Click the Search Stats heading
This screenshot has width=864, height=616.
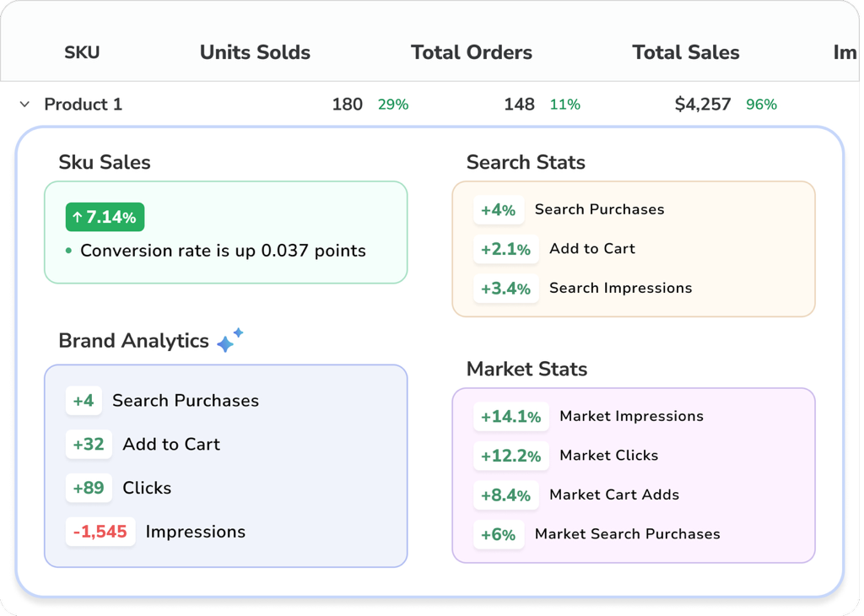pos(526,163)
